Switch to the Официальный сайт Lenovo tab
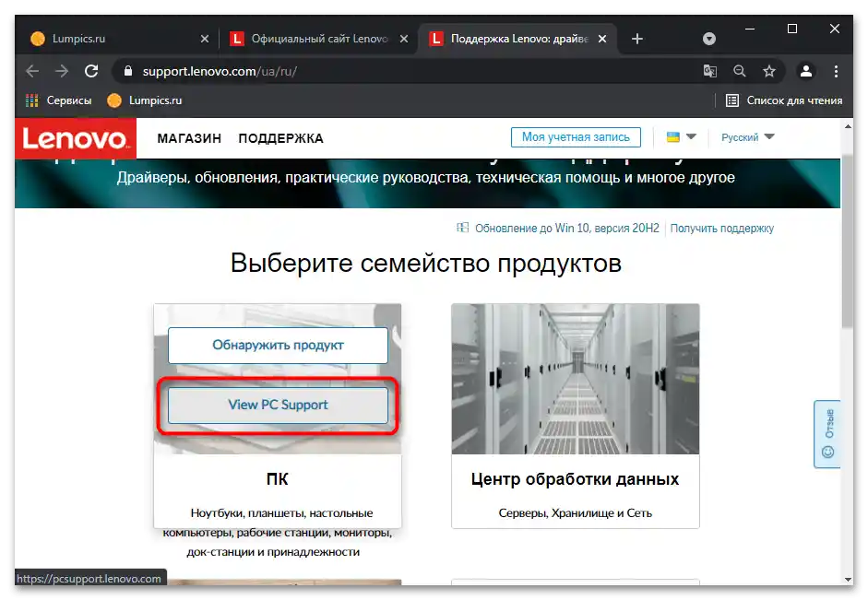The image size is (868, 600). [318, 39]
